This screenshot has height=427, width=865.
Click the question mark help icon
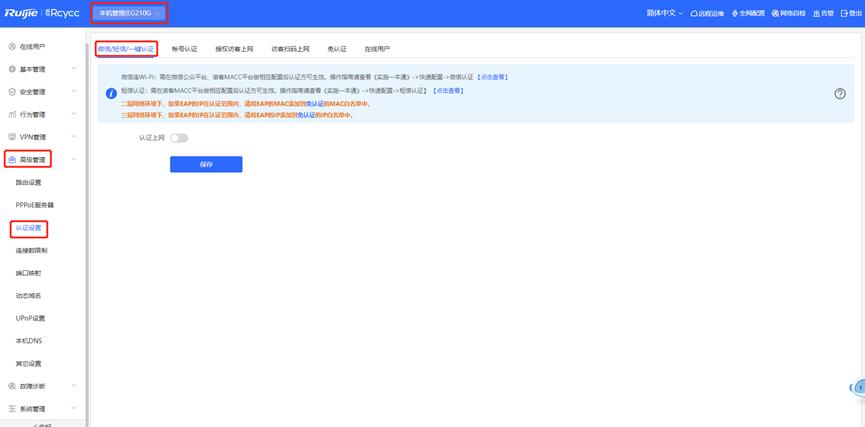840,94
